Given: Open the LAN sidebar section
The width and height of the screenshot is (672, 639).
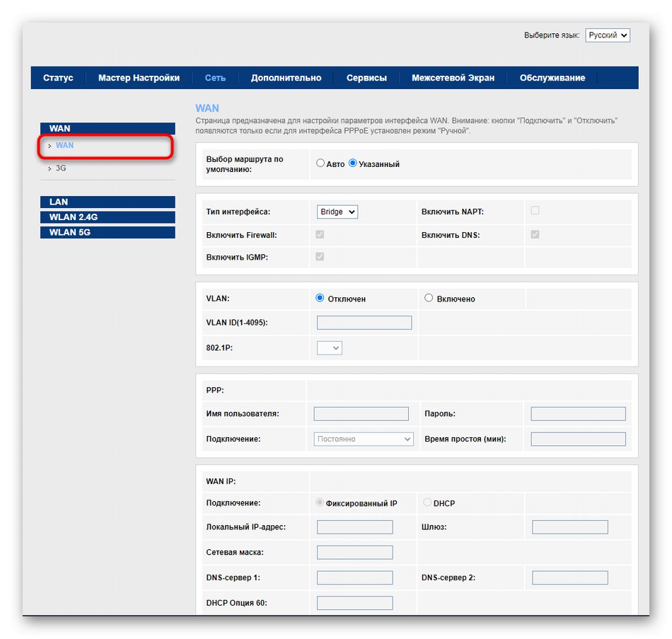Looking at the screenshot, I should point(108,202).
